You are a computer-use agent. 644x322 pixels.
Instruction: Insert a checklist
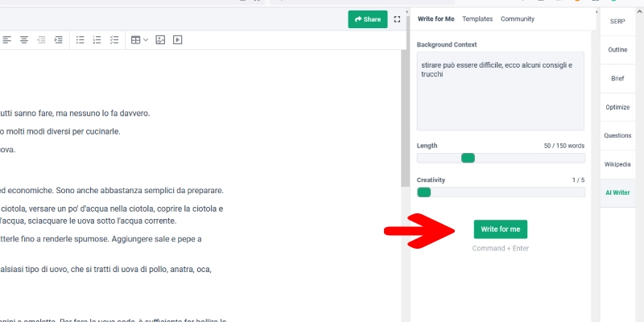pos(114,39)
